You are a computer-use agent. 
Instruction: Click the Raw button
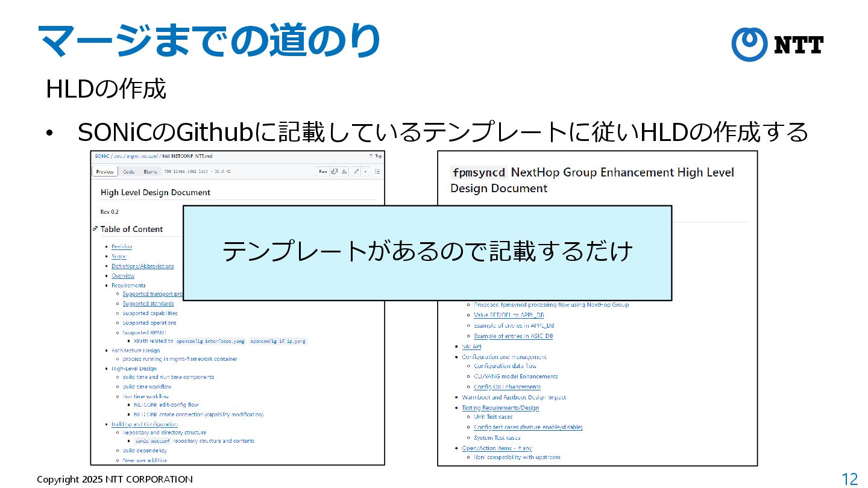[x=323, y=171]
